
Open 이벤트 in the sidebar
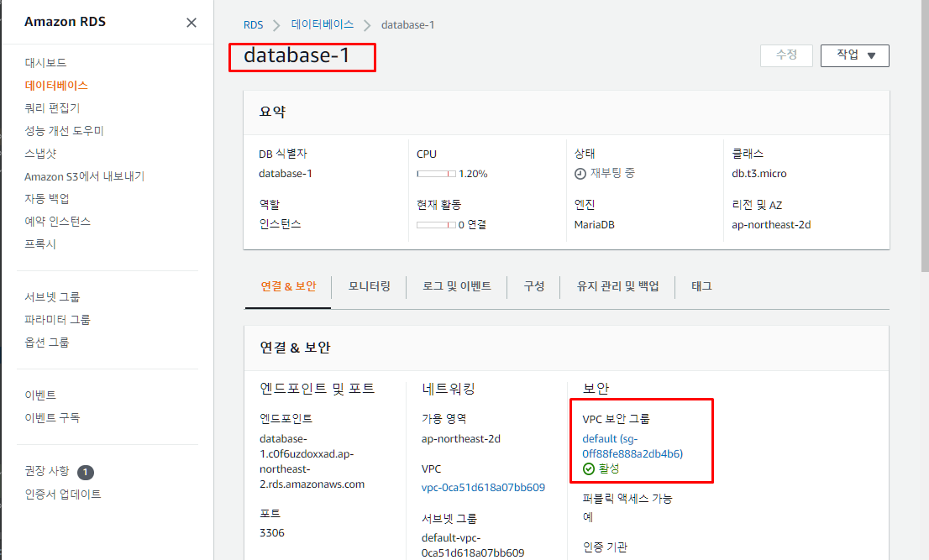(40, 395)
